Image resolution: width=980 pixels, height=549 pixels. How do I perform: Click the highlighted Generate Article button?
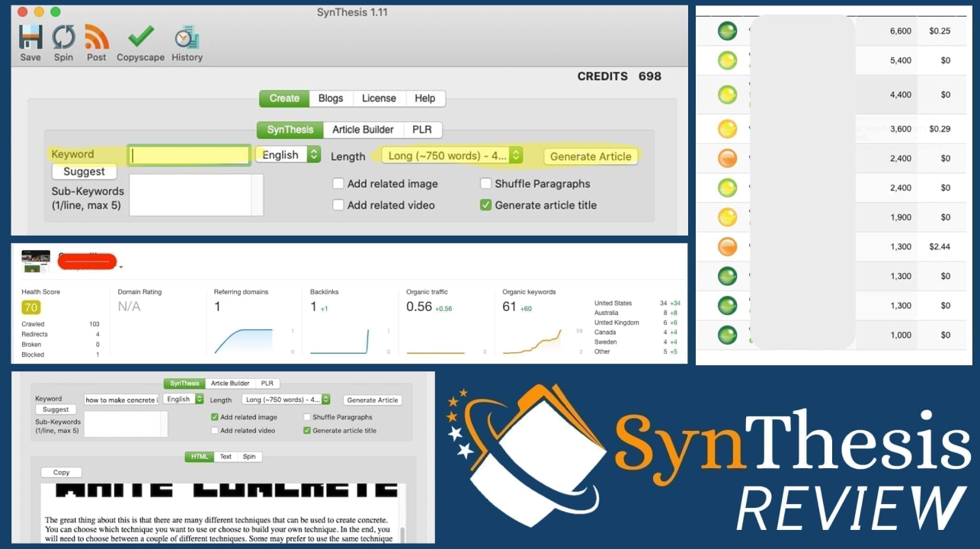pyautogui.click(x=591, y=156)
